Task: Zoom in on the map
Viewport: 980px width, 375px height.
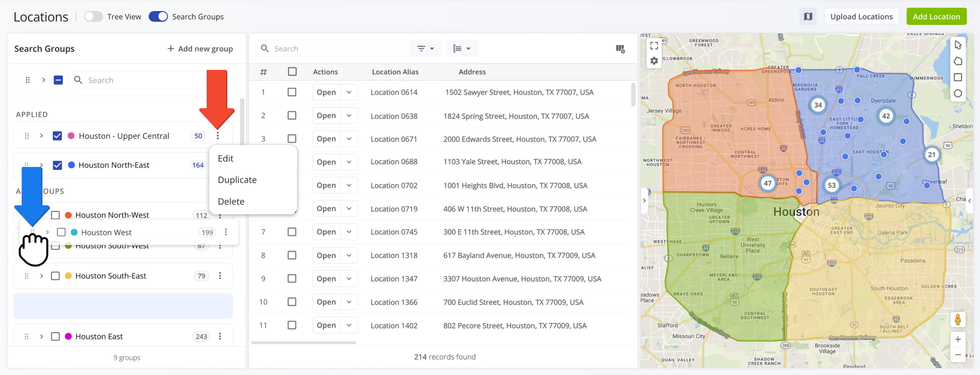Action: pyautogui.click(x=958, y=340)
